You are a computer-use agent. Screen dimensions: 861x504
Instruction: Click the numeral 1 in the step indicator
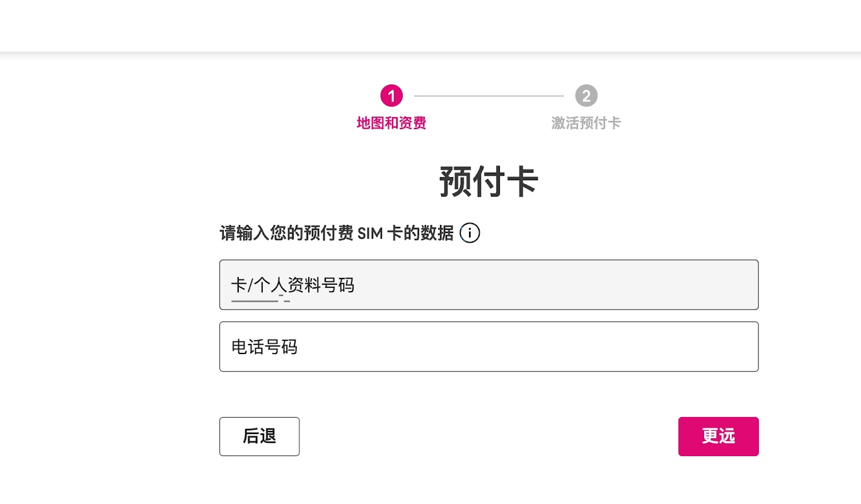[391, 96]
